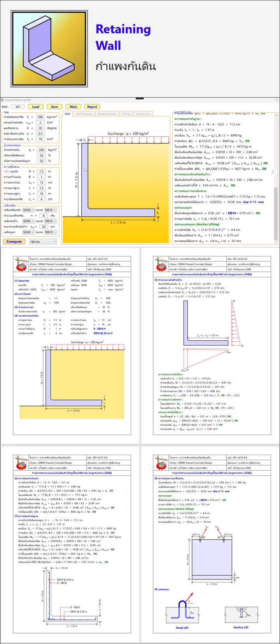Switch to the Lifting tab
The height and width of the screenshot is (644, 280).
coord(126,114)
